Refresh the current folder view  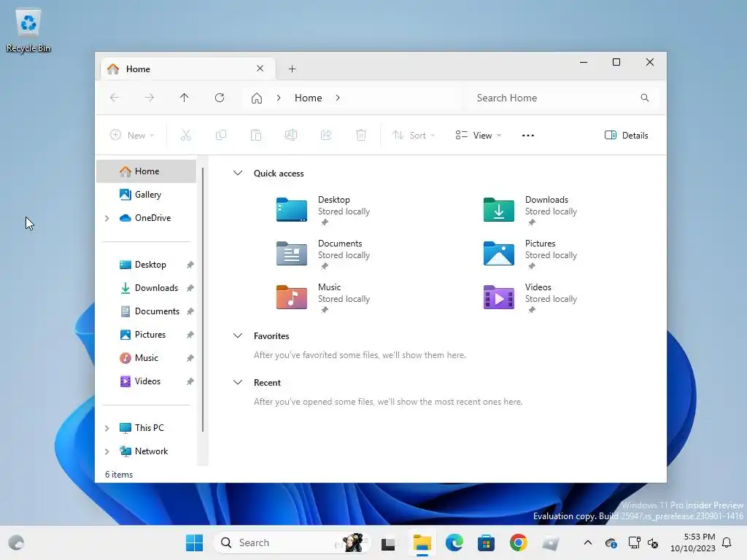pyautogui.click(x=220, y=98)
